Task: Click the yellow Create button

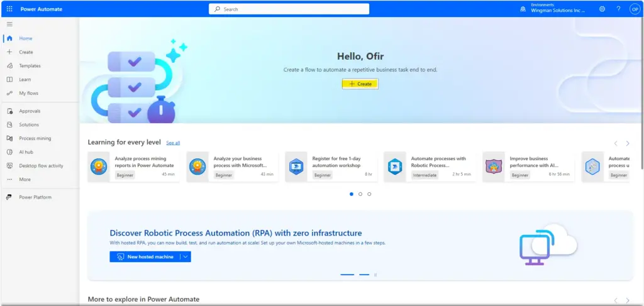Action: [x=360, y=84]
